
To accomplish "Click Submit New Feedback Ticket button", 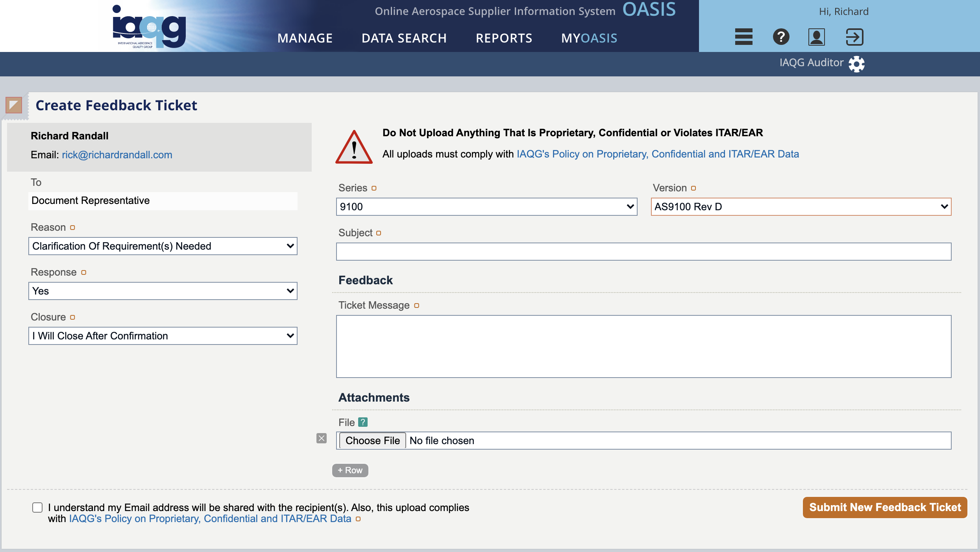I will tap(885, 507).
